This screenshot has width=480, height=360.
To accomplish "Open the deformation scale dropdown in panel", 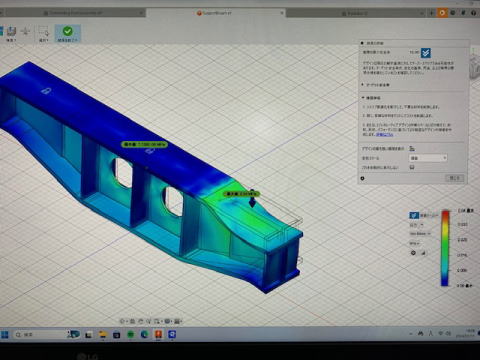I will tap(428, 158).
